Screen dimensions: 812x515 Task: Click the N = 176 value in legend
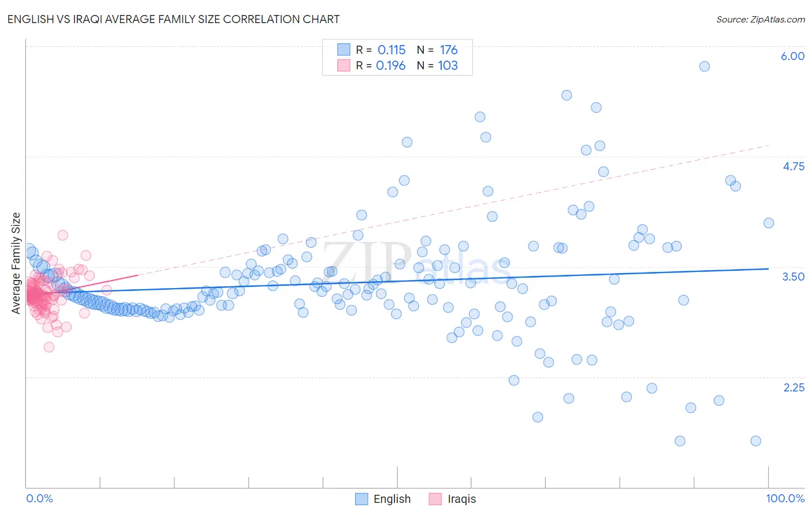[437, 50]
